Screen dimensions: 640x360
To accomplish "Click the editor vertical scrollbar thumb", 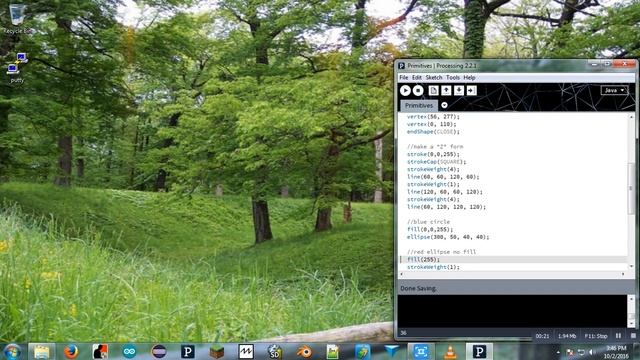I will [631, 188].
